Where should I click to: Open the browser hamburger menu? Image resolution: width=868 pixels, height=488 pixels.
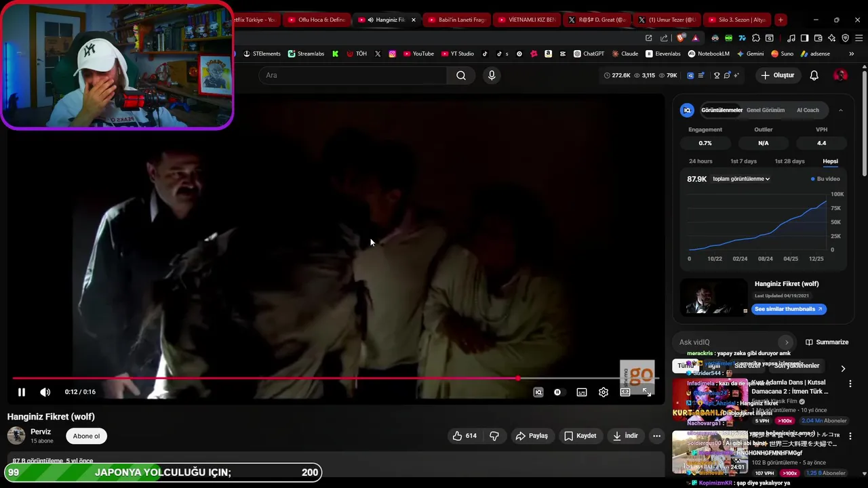[x=859, y=38]
